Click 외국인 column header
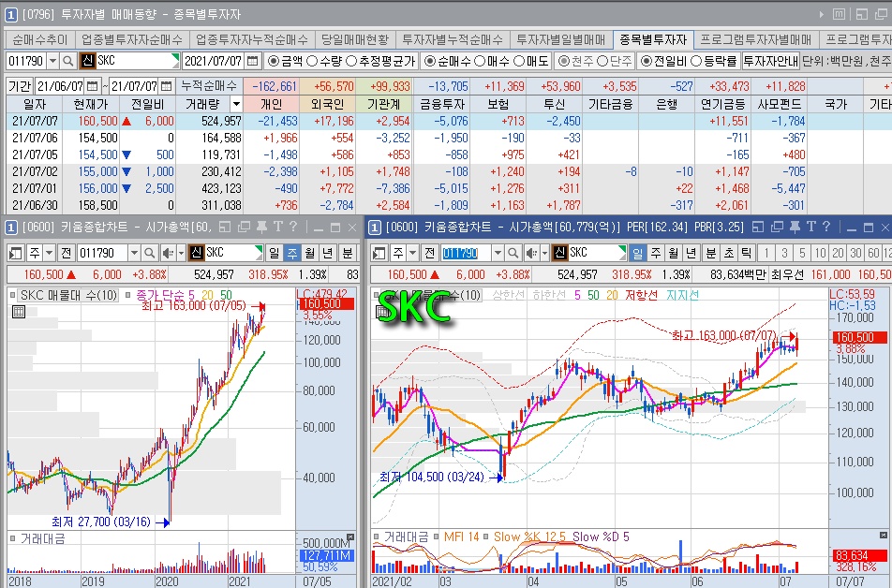This screenshot has height=588, width=892. coord(328,104)
